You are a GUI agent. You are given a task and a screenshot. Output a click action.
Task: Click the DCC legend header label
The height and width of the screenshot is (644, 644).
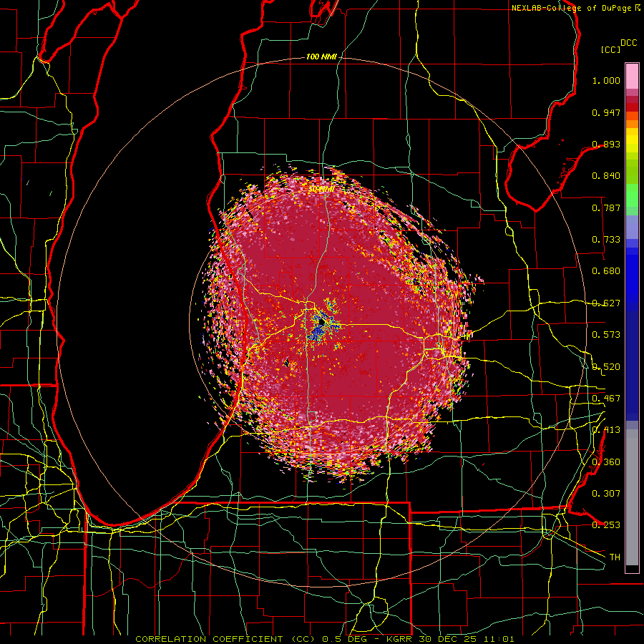point(628,43)
